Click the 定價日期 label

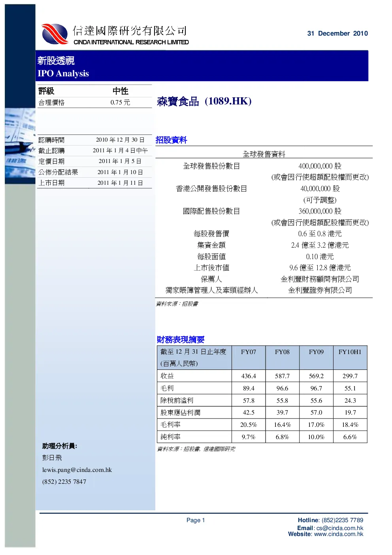tap(51, 161)
